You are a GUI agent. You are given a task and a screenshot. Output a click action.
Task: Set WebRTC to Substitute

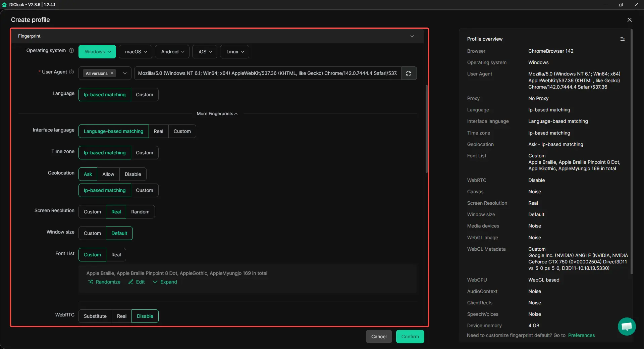95,316
